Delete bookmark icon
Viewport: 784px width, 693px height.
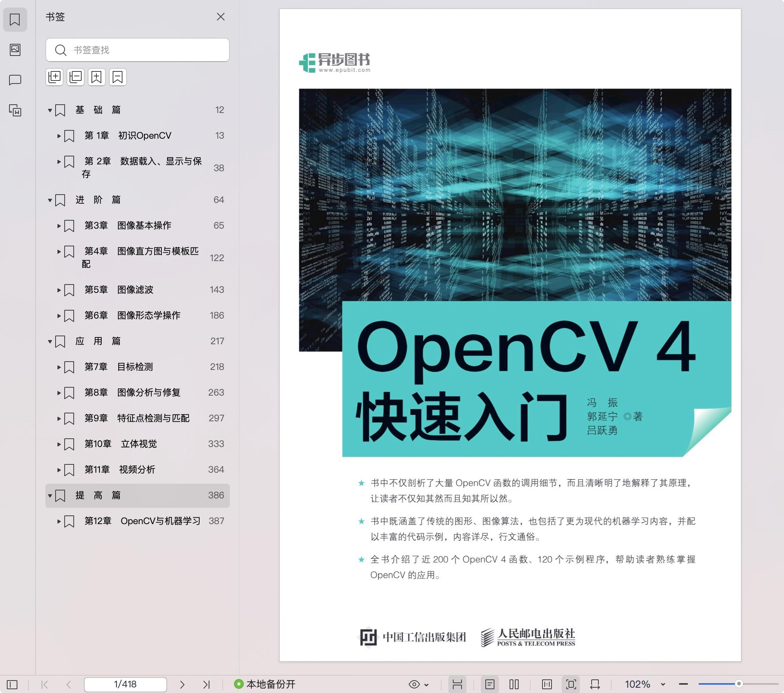point(118,77)
